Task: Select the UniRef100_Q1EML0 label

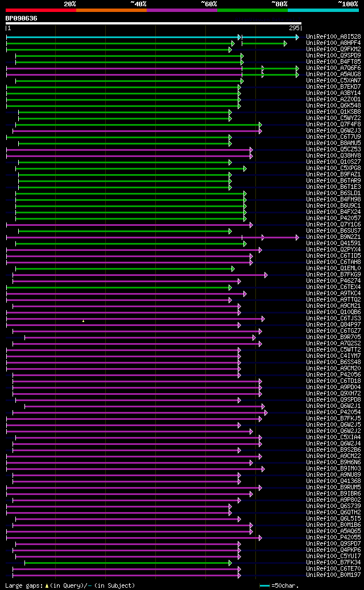Action: [x=333, y=269]
